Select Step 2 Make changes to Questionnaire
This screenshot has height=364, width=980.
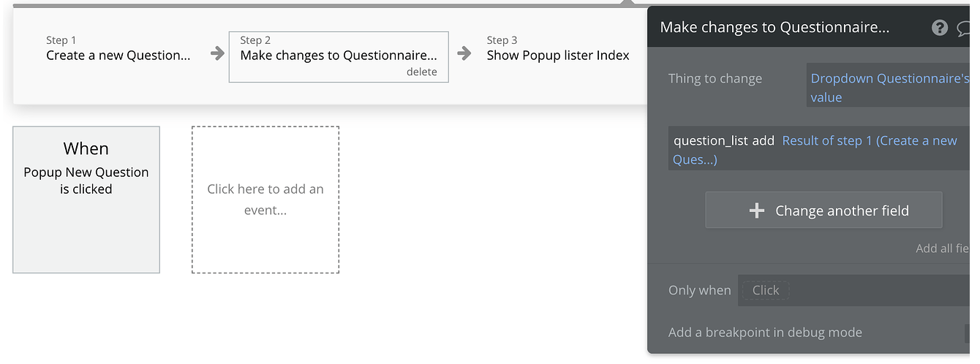[x=338, y=55]
